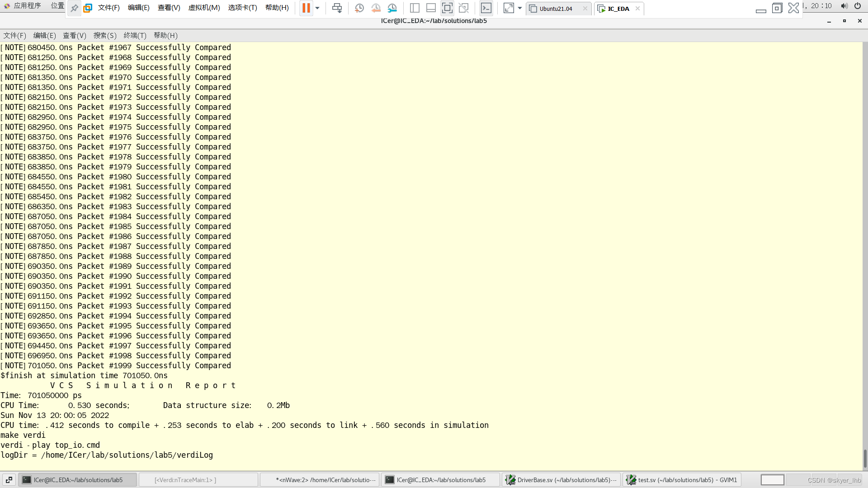Close the IC_EDA tab

(x=637, y=9)
